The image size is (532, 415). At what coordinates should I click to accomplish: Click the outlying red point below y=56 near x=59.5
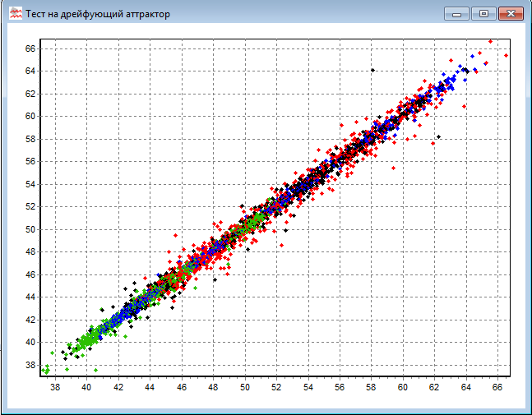(393, 167)
